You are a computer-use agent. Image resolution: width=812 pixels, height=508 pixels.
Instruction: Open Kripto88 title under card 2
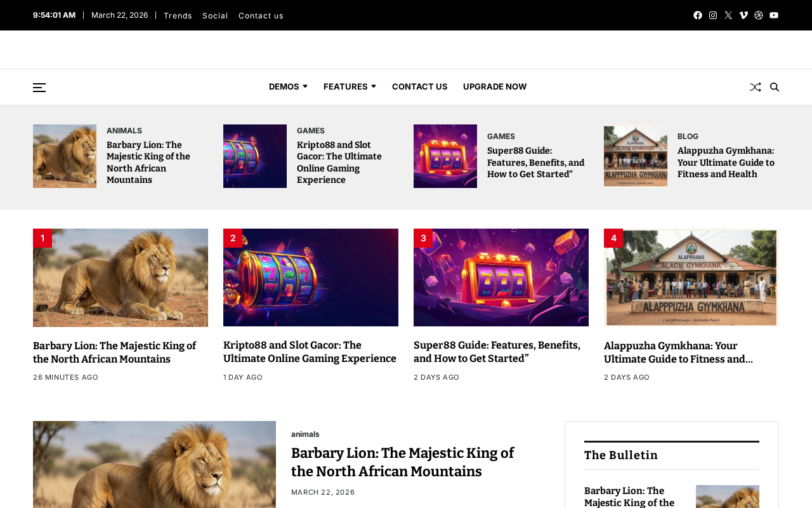point(310,352)
